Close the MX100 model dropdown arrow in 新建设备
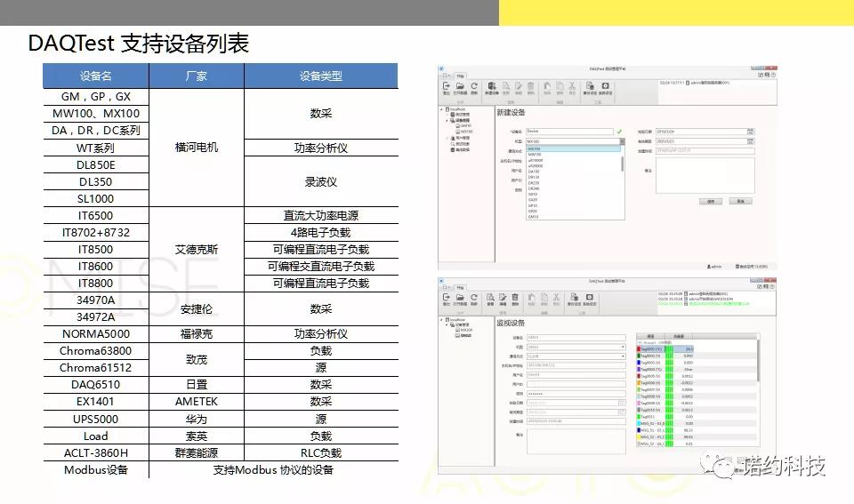The image size is (854, 504). pyautogui.click(x=623, y=141)
